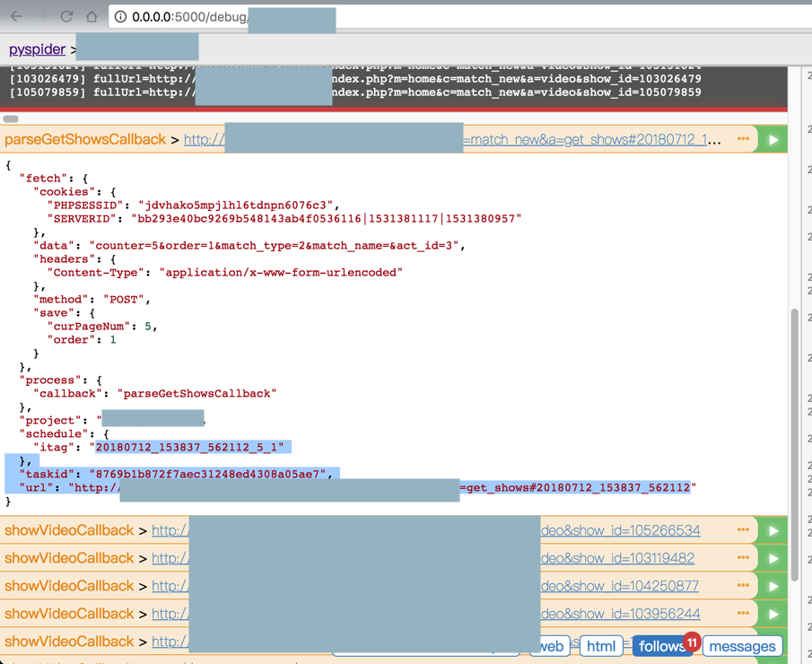Screen dimensions: 812x664
Task: Expand details dots for show_id=103119482 row
Action: point(743,557)
